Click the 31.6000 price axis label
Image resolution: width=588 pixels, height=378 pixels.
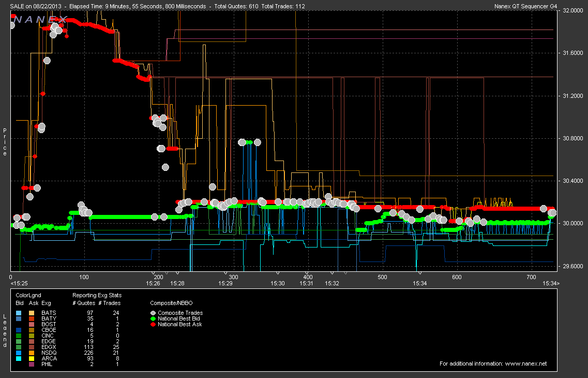tap(573, 53)
